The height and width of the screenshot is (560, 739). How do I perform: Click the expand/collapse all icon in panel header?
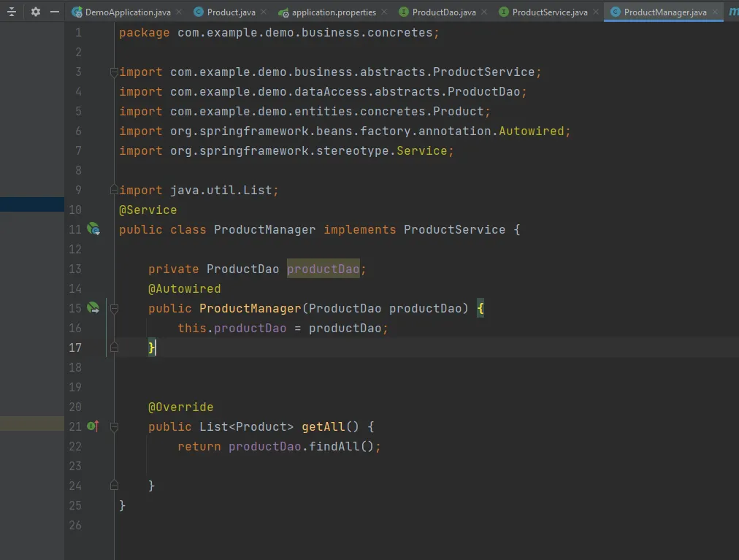click(x=12, y=12)
